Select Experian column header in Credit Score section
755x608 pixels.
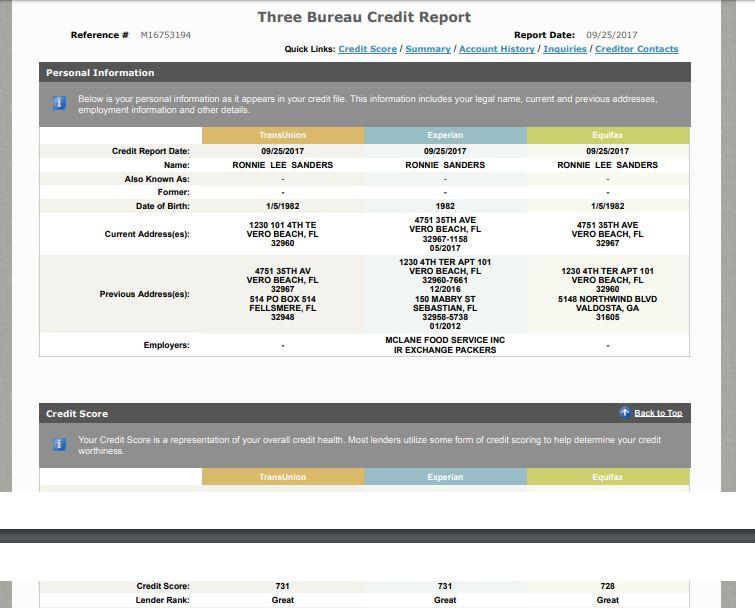[445, 477]
